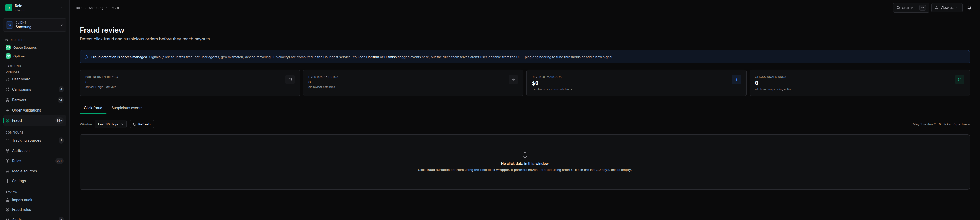This screenshot has width=980, height=220.
Task: Click the 'Fraud detection is server-managed' text
Action: [x=120, y=57]
